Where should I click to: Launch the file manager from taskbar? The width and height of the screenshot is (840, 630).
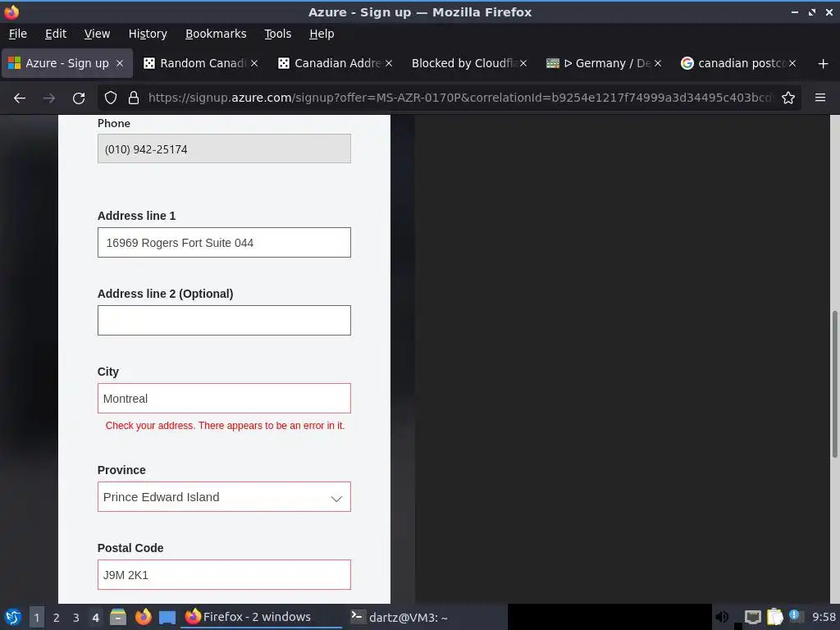pos(118,617)
